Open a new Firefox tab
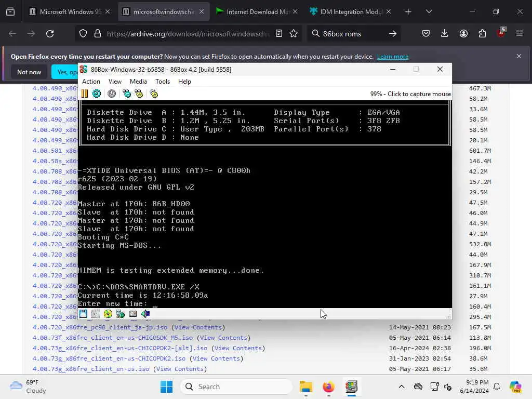 (408, 12)
